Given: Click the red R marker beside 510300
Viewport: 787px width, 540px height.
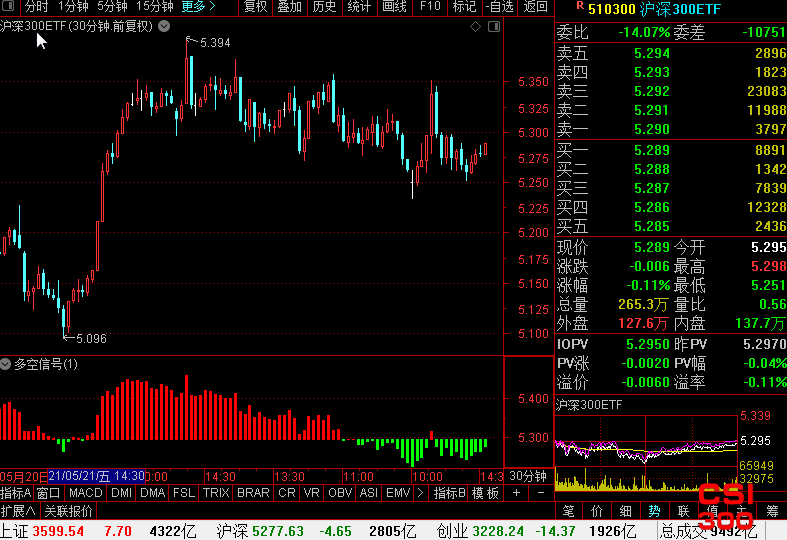Looking at the screenshot, I should 580,6.
